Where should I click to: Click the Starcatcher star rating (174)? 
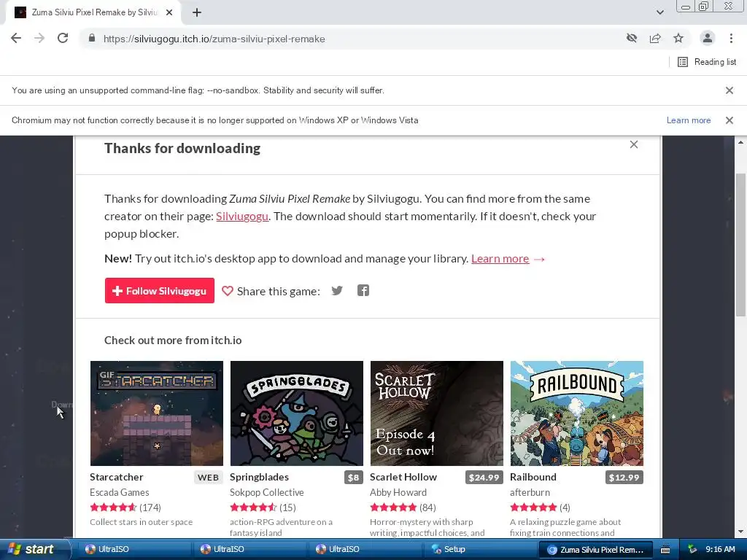coord(125,507)
